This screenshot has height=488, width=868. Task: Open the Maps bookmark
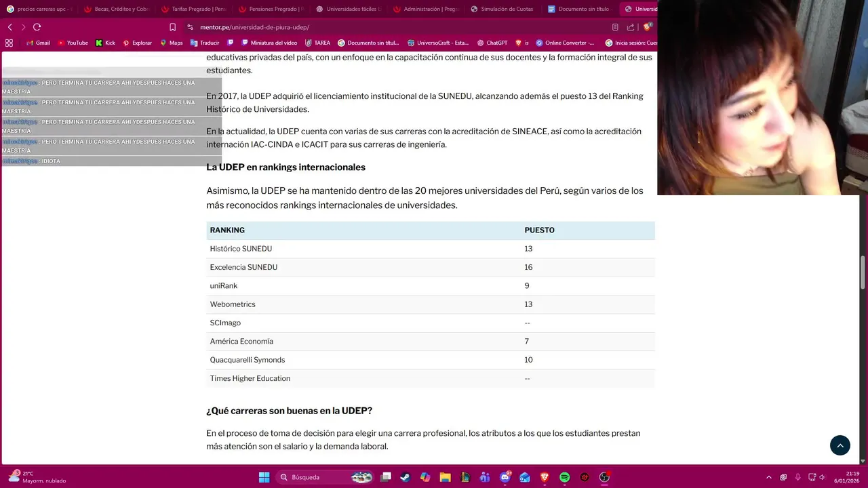click(172, 43)
